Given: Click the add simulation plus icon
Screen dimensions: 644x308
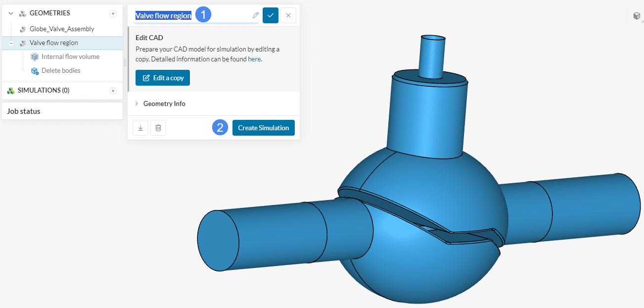Looking at the screenshot, I should pyautogui.click(x=113, y=91).
